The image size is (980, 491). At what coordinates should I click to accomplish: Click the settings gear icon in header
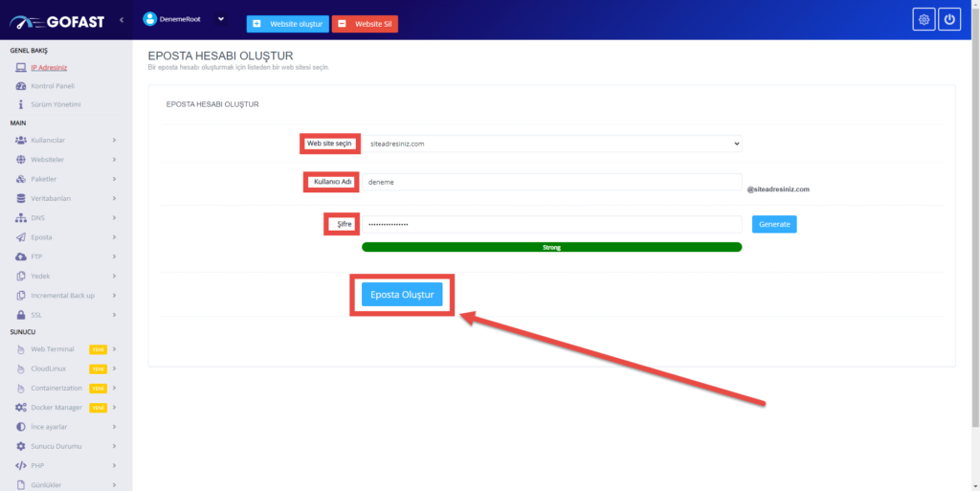click(924, 19)
